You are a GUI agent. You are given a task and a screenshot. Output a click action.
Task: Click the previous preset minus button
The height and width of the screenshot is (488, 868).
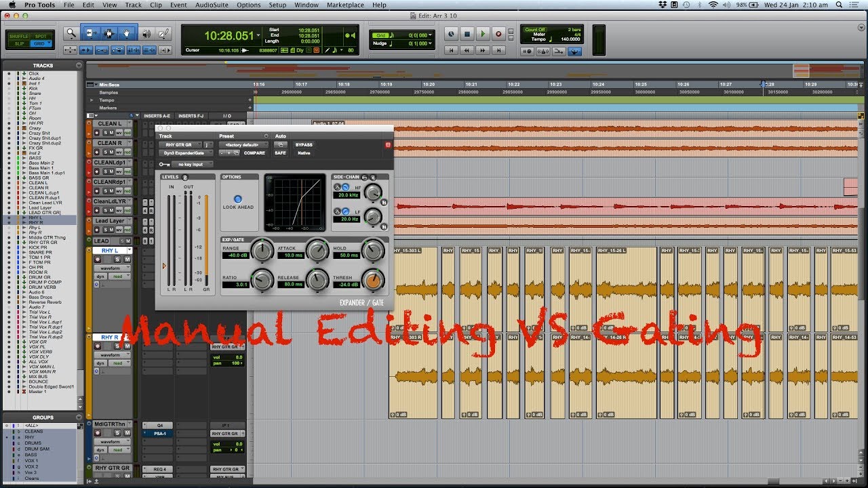pyautogui.click(x=222, y=153)
